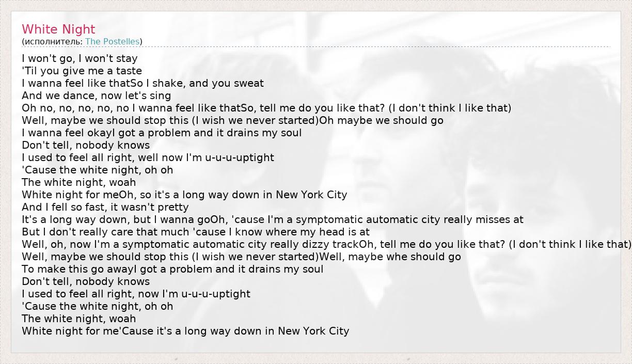Viewport: 632px width, 364px height.
Task: Click the line 'And I fell so fast, it wasn't pretty'
Action: coord(105,207)
